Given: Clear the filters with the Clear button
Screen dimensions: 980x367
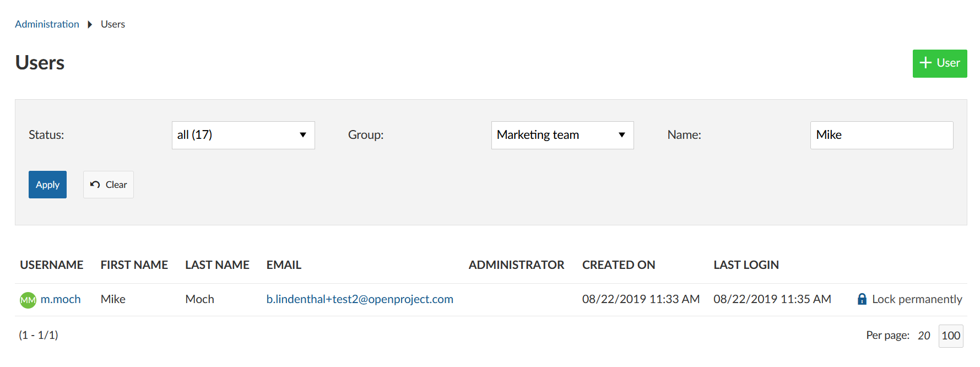Looking at the screenshot, I should [109, 185].
